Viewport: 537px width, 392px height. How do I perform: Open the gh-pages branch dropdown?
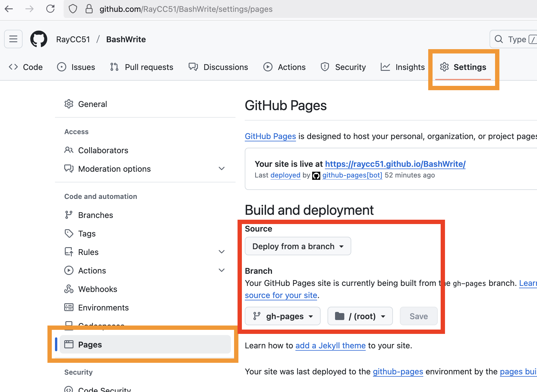tap(283, 316)
